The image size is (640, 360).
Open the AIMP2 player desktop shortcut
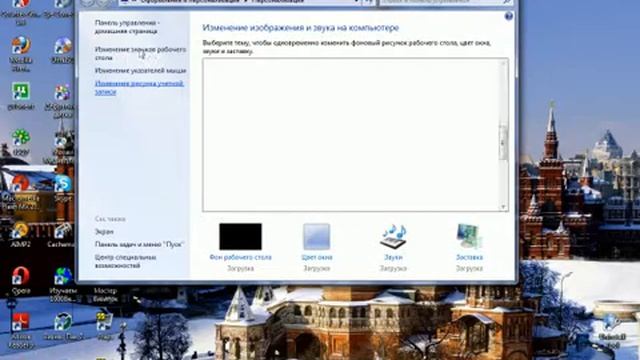click(20, 235)
